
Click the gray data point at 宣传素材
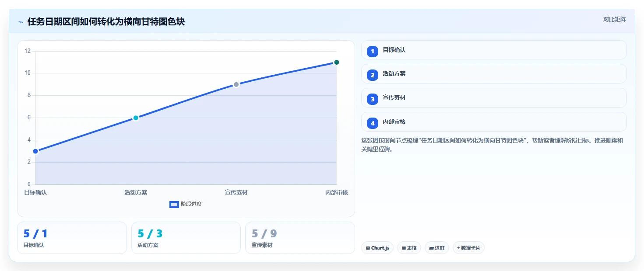(236, 84)
